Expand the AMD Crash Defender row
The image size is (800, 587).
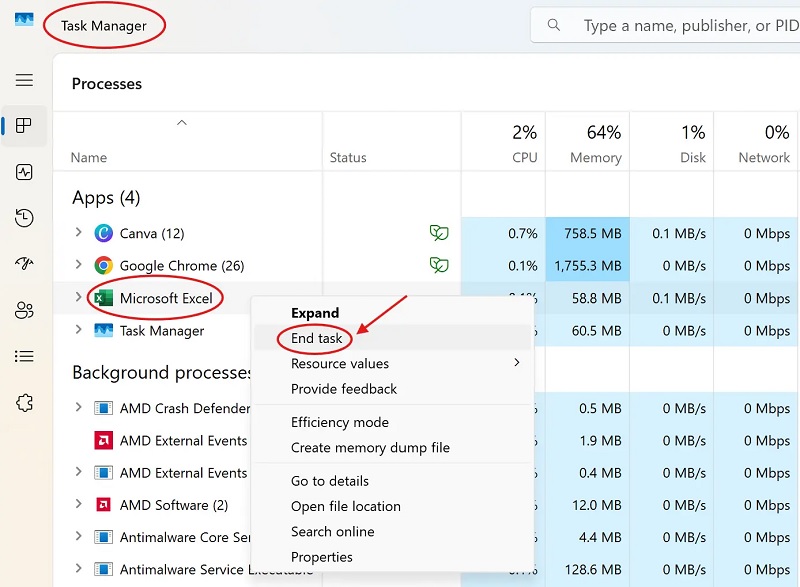click(78, 407)
